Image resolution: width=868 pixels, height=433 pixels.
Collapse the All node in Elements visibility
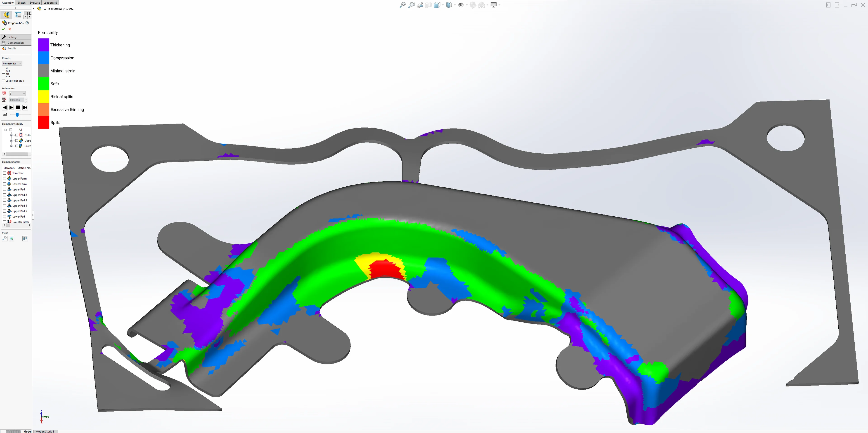pos(6,130)
